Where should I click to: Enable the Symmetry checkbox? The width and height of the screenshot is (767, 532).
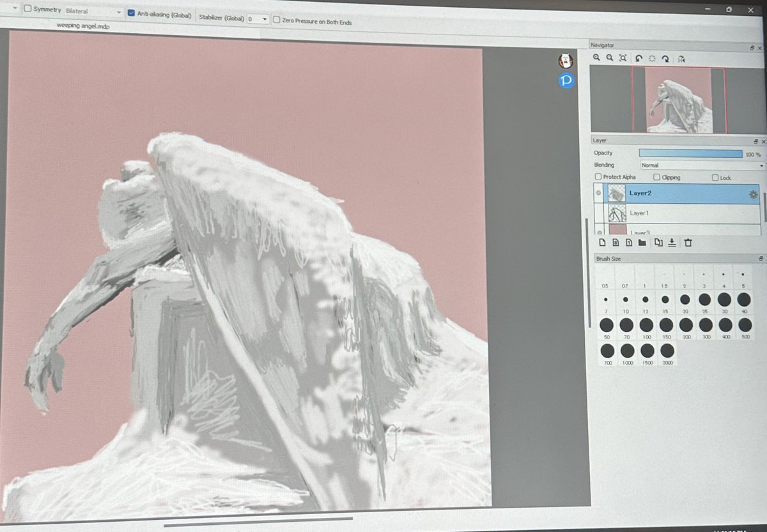[27, 9]
